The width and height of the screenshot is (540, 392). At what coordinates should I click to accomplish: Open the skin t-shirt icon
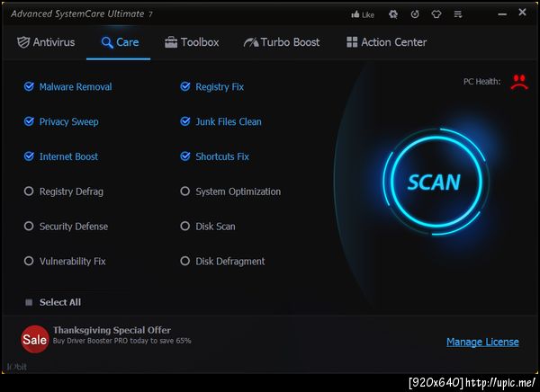point(436,14)
